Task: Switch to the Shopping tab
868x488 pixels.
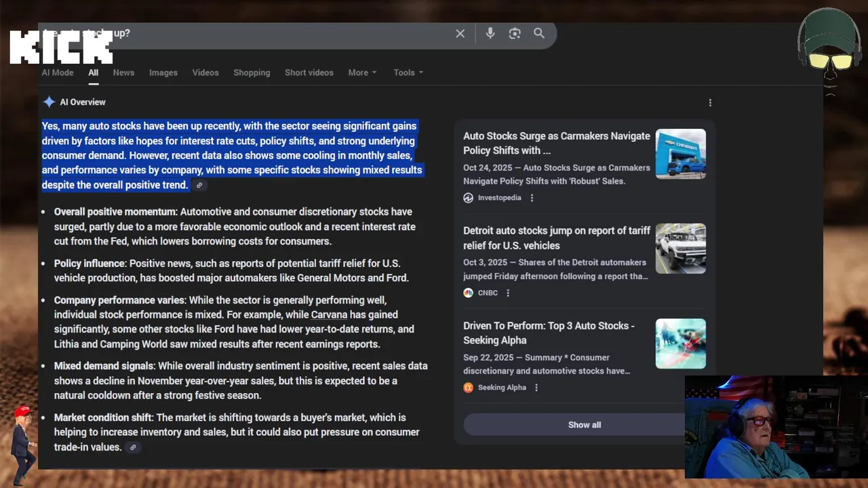Action: [x=252, y=73]
